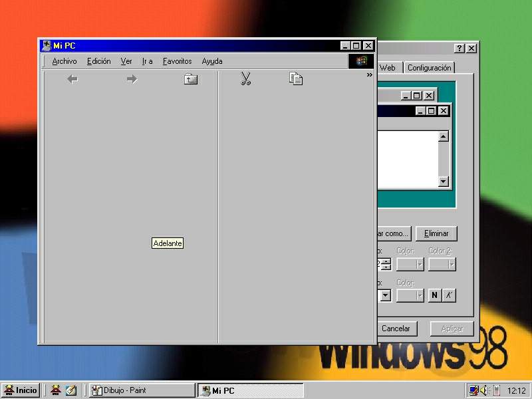Click the second quick launch icon before Dibujo - Paint
The image size is (532, 399).
71,390
